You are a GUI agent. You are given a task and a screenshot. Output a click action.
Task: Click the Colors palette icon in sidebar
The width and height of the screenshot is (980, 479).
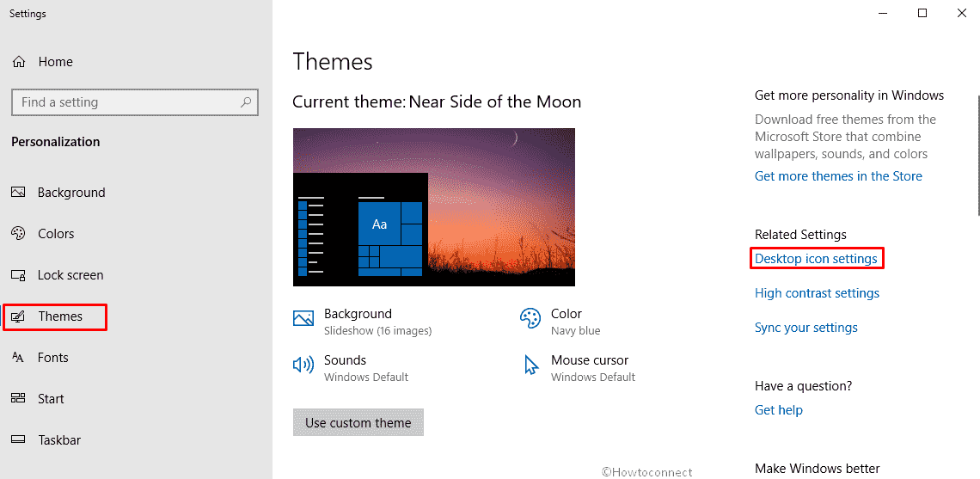click(18, 234)
